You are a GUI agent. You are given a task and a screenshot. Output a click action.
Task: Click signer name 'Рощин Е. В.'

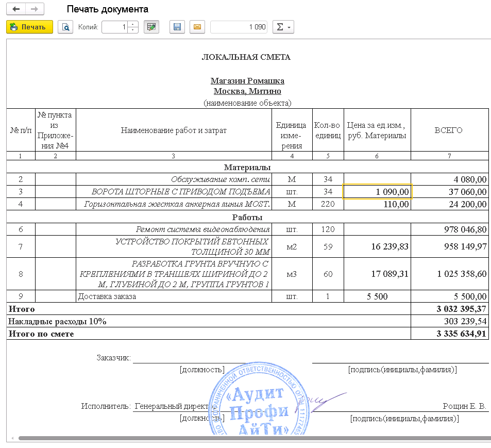[464, 406]
